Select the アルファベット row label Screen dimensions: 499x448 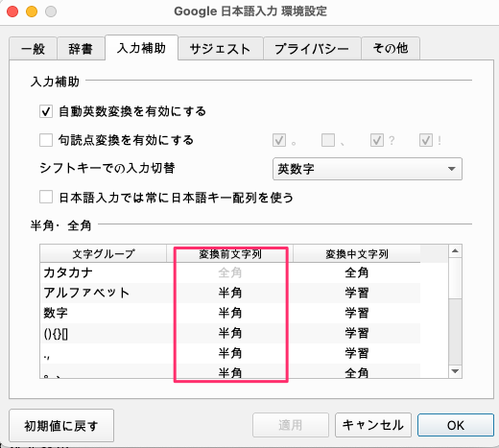(x=86, y=293)
